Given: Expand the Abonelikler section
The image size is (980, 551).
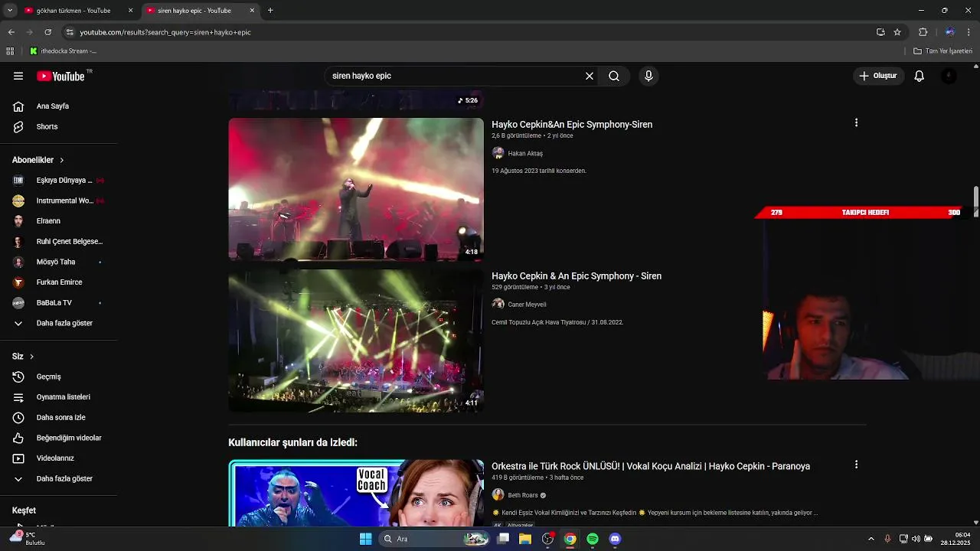Looking at the screenshot, I should tap(38, 160).
